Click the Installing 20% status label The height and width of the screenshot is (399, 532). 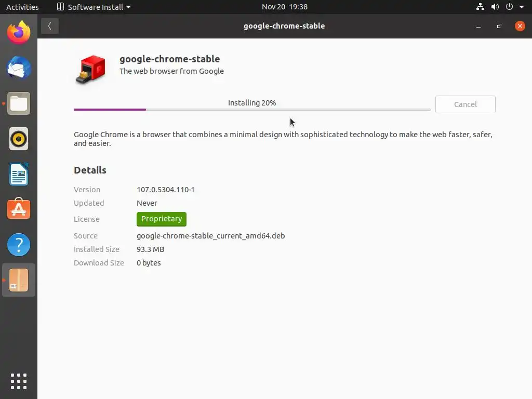(x=252, y=103)
